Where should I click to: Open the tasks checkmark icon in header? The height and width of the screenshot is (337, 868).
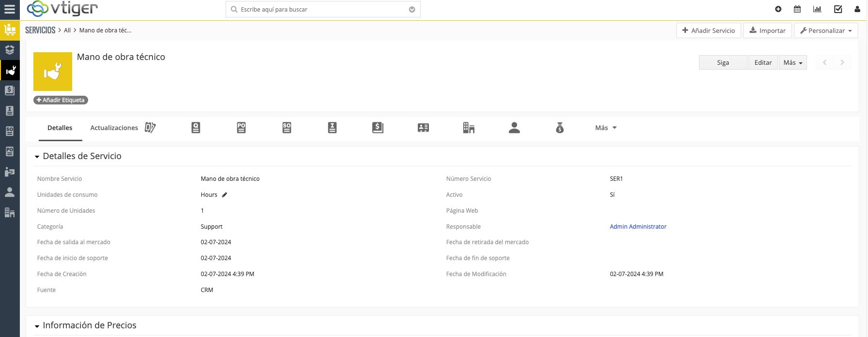click(x=838, y=9)
